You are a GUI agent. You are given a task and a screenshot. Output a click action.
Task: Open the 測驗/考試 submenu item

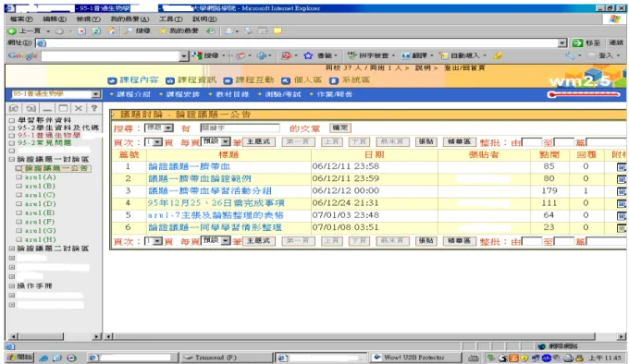[x=279, y=94]
